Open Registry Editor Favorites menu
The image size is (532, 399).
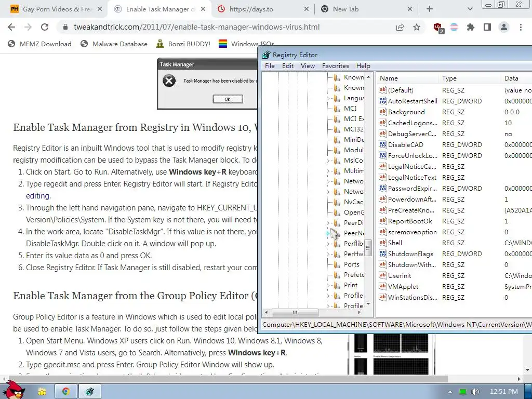[336, 66]
